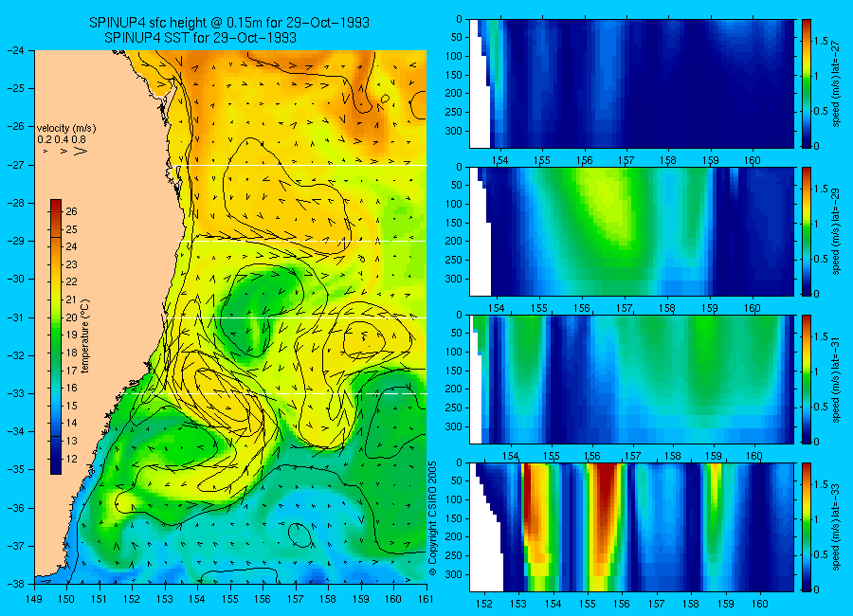
Task: Click the '300' depth label on the lat=-29 panel
Action: pyautogui.click(x=454, y=279)
